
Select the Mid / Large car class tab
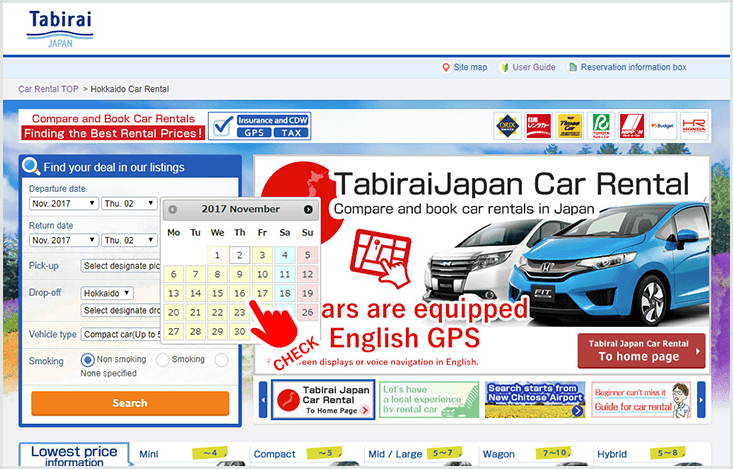[x=421, y=454]
